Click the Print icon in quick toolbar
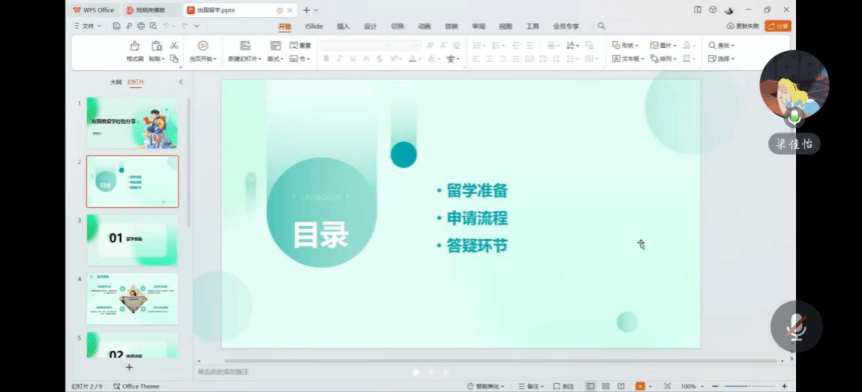The image size is (862, 392). coord(141,26)
